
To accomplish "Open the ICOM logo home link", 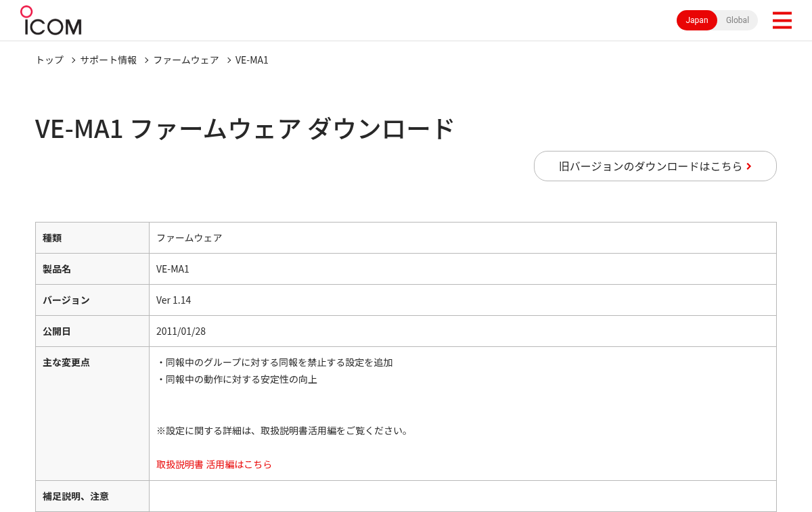I will 51,20.
